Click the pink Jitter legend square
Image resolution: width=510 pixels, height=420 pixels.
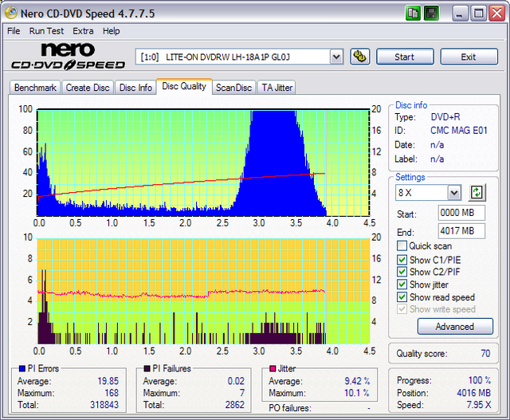coord(273,368)
